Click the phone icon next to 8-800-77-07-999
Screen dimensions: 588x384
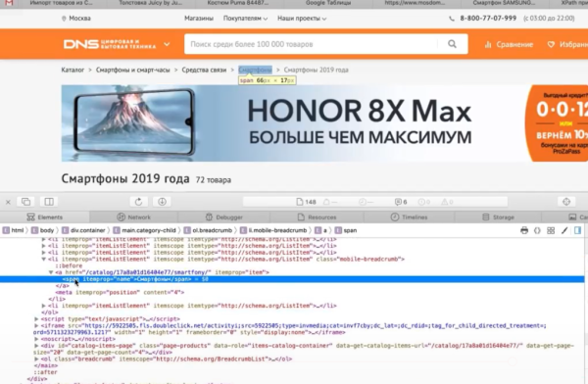click(x=452, y=19)
